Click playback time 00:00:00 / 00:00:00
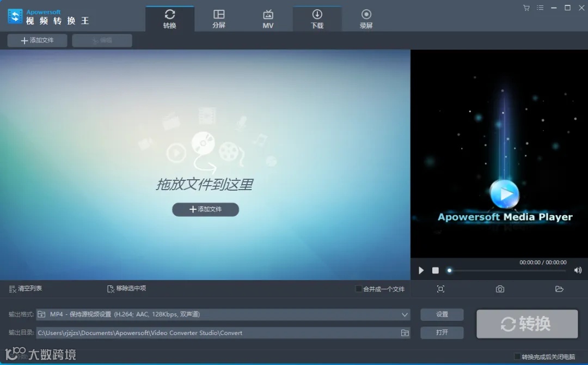588x365 pixels. [543, 262]
